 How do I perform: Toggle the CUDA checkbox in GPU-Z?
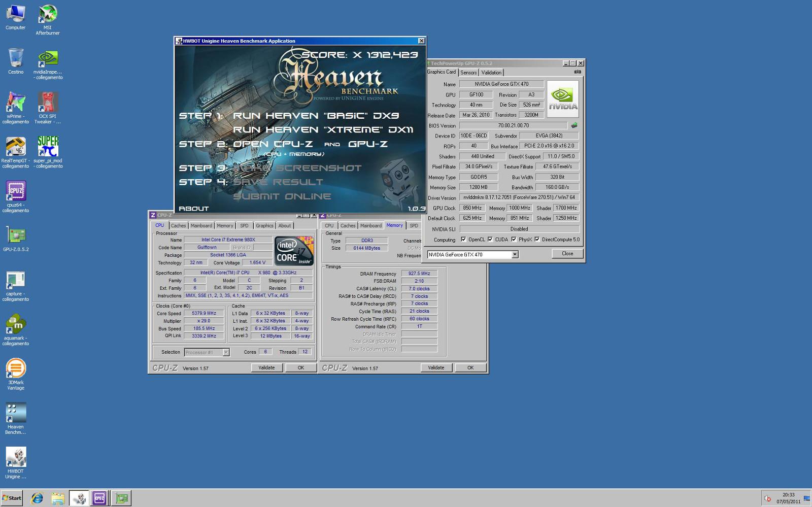coord(490,240)
